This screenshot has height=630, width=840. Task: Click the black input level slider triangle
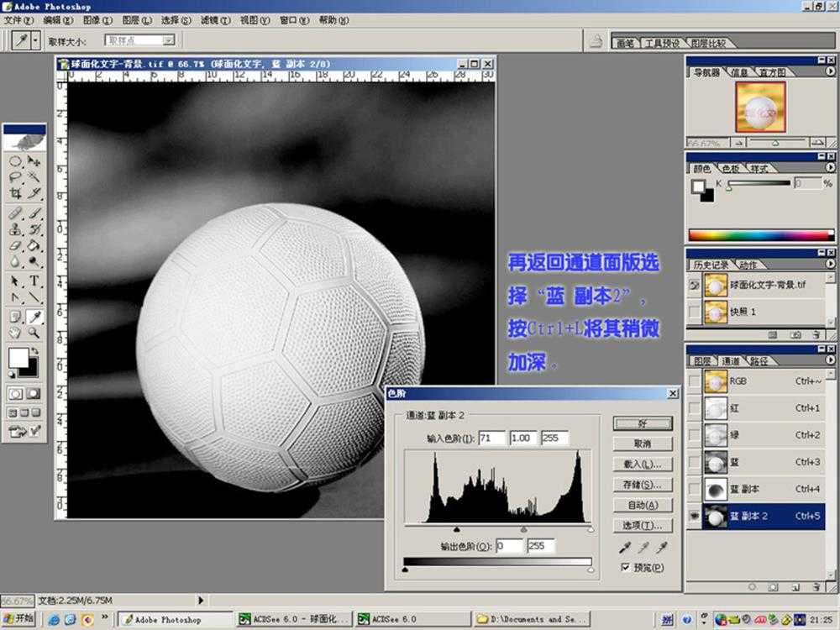coord(456,529)
